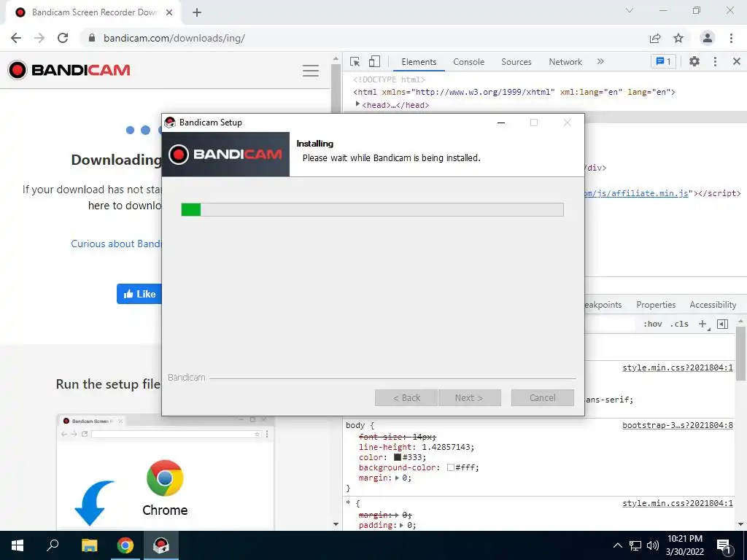Viewport: 747px width, 560px height.
Task: Open Chrome's three-dot menu
Action: click(x=731, y=38)
